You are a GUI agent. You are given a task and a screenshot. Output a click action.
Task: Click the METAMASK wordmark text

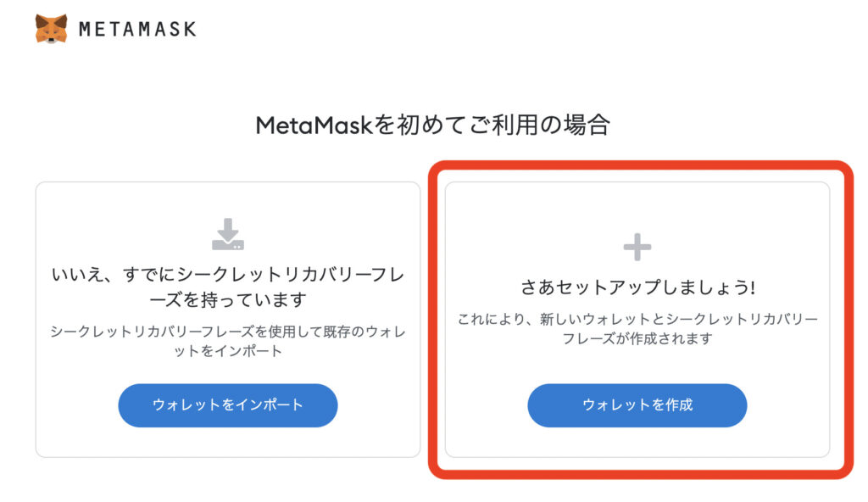click(137, 30)
